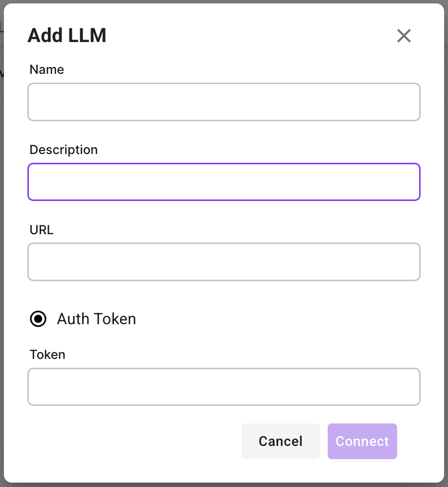The height and width of the screenshot is (487, 448).
Task: Click the "Description" field label
Action: [64, 150]
